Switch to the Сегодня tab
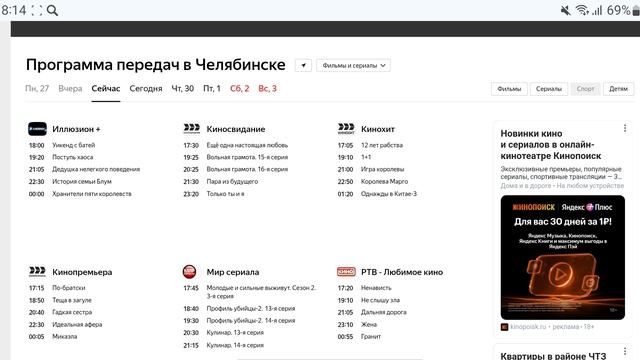The image size is (640, 360). coord(146,89)
